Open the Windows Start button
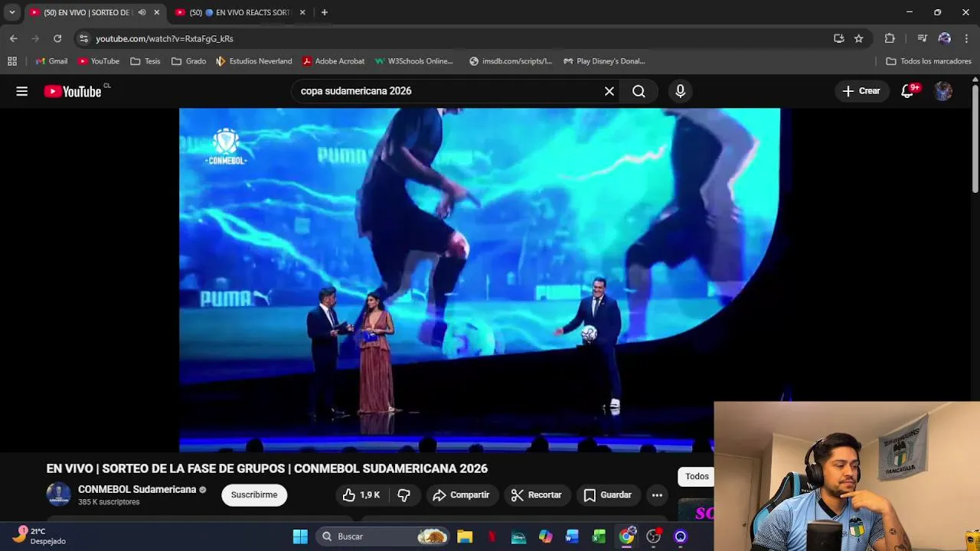This screenshot has height=551, width=980. coord(300,536)
